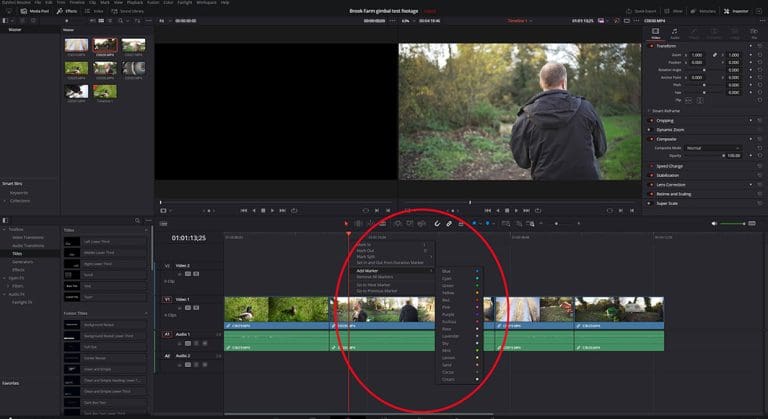Reset the Transform section with its reset icon

pos(760,46)
